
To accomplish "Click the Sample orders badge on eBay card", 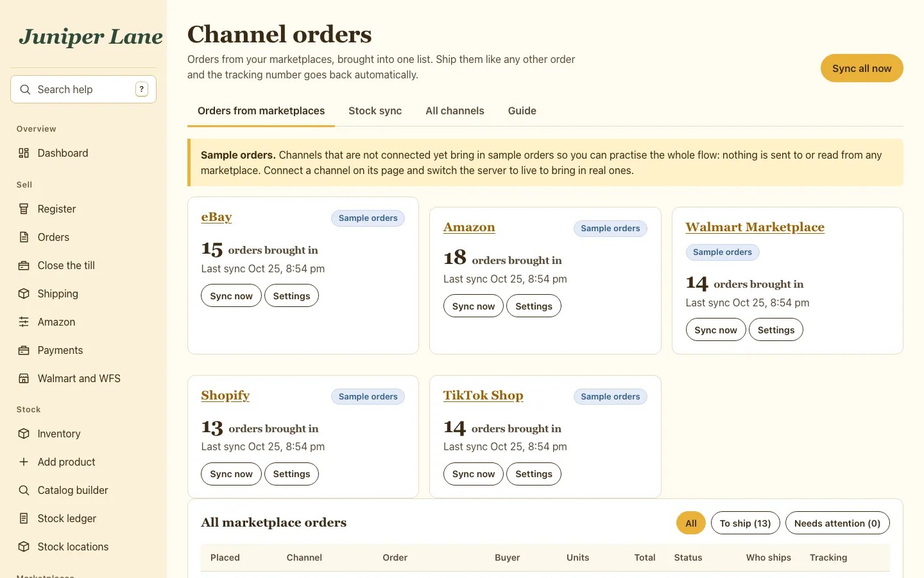I will 368,218.
